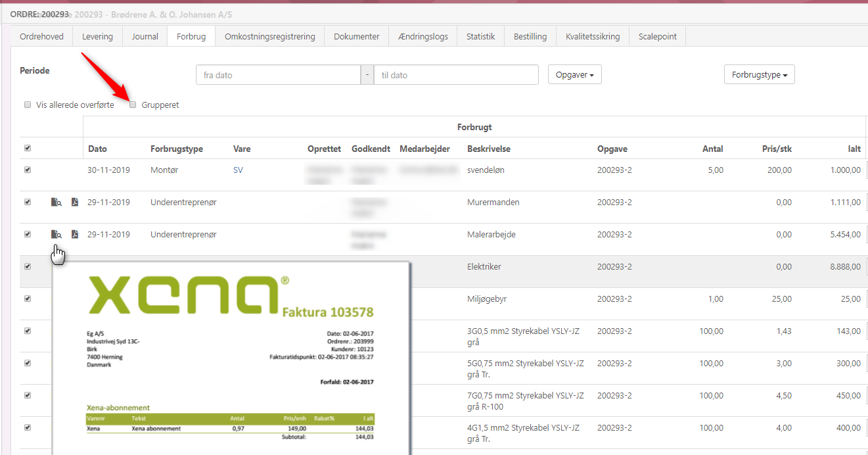The image size is (868, 455).
Task: Open PDF icon for Murermanden row
Action: tap(75, 203)
